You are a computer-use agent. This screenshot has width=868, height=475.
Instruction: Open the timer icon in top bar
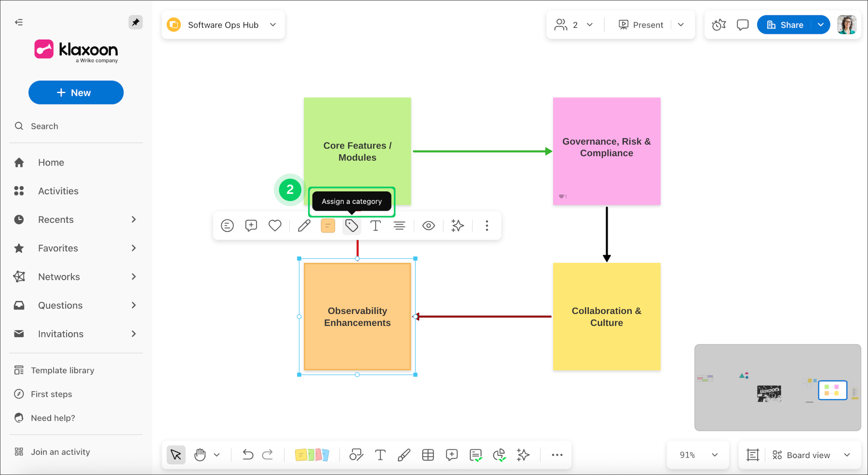point(719,25)
